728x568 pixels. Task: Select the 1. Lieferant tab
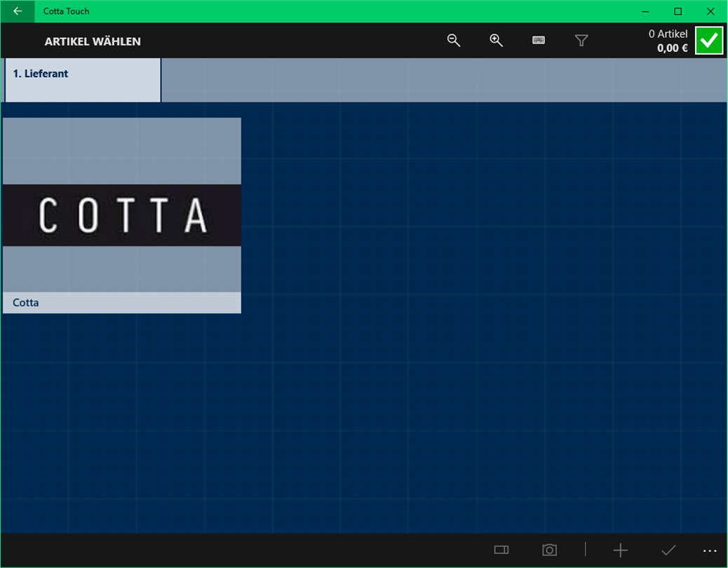tap(83, 80)
